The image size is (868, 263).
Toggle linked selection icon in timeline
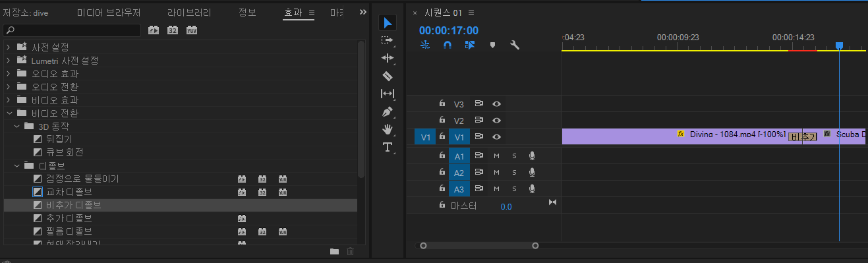tap(470, 45)
